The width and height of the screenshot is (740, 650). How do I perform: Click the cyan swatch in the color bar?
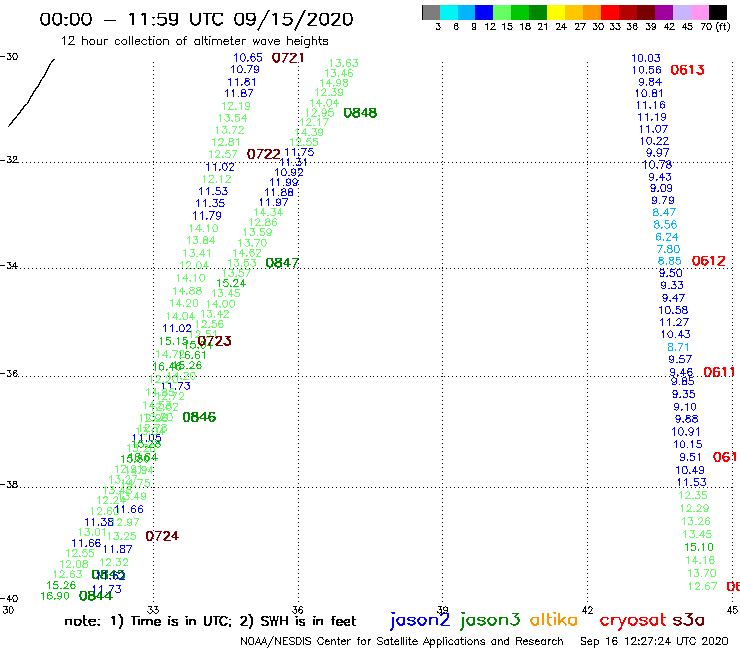pyautogui.click(x=449, y=12)
